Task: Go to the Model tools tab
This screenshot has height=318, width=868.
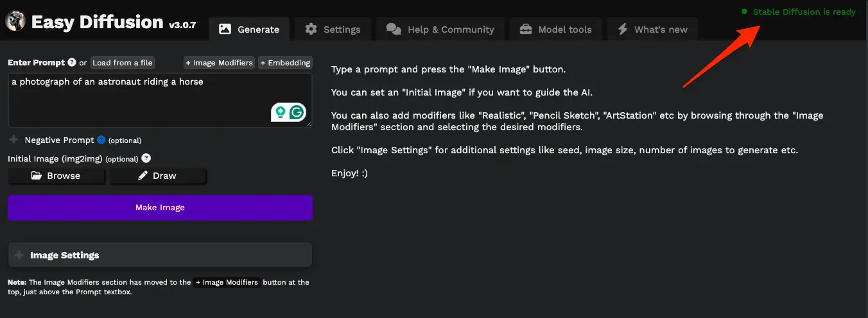Action: (x=555, y=29)
